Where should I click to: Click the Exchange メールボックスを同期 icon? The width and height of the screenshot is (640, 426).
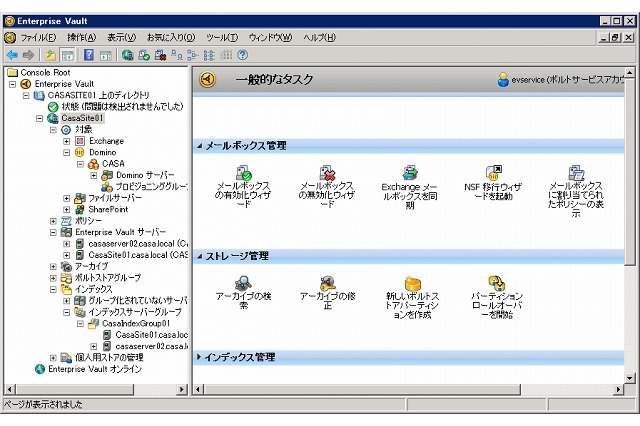tap(410, 173)
